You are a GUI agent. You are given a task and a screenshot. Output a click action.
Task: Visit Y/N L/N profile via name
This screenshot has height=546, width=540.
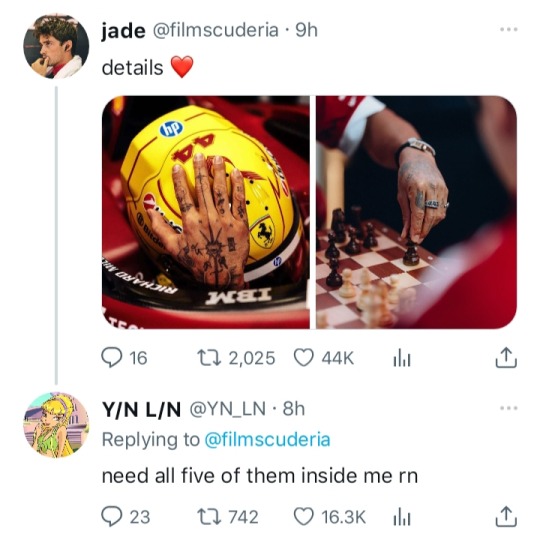[141, 409]
